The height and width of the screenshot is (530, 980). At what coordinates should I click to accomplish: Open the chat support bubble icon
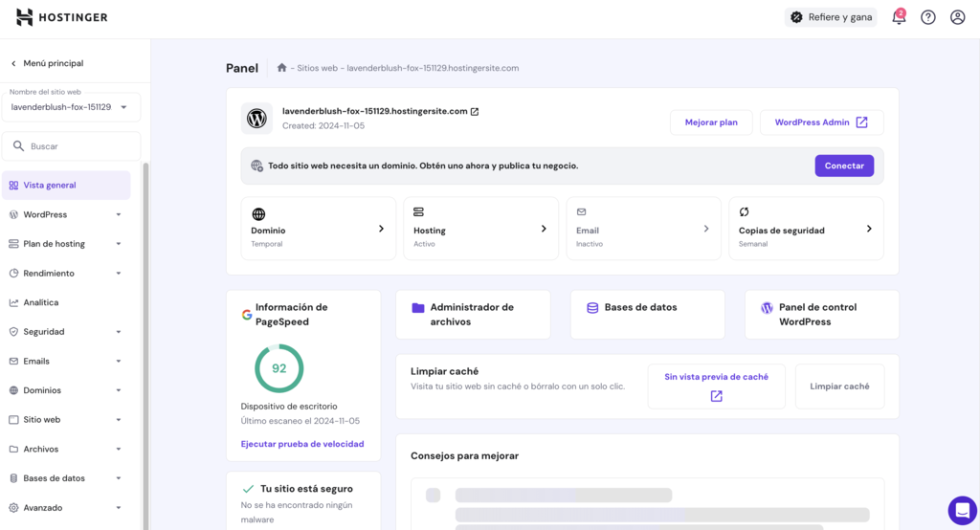point(961,509)
